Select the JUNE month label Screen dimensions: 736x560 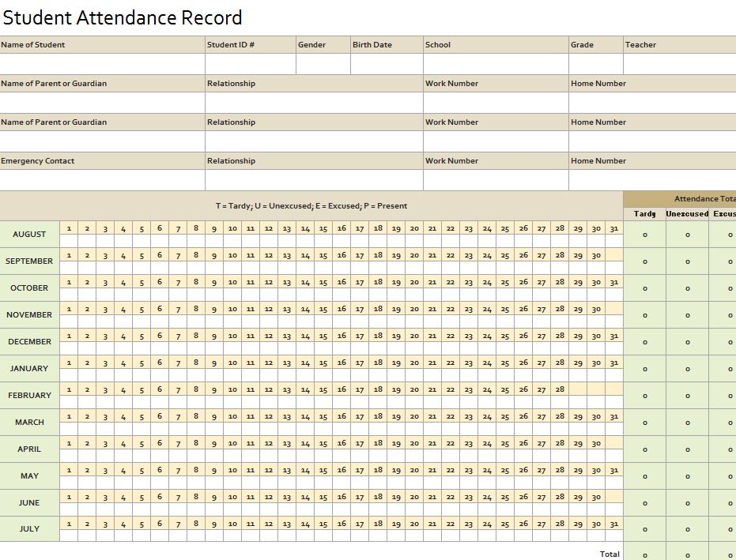tap(29, 502)
